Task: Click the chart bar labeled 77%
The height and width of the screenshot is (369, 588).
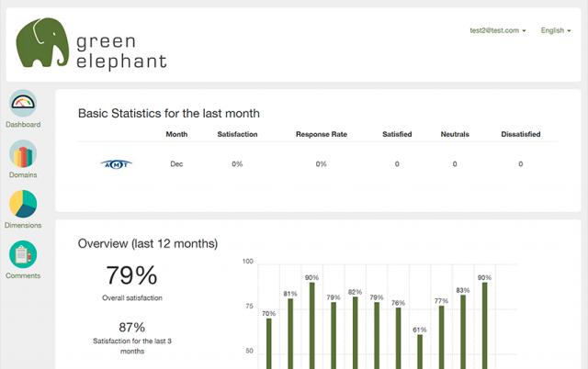Action: 441,337
